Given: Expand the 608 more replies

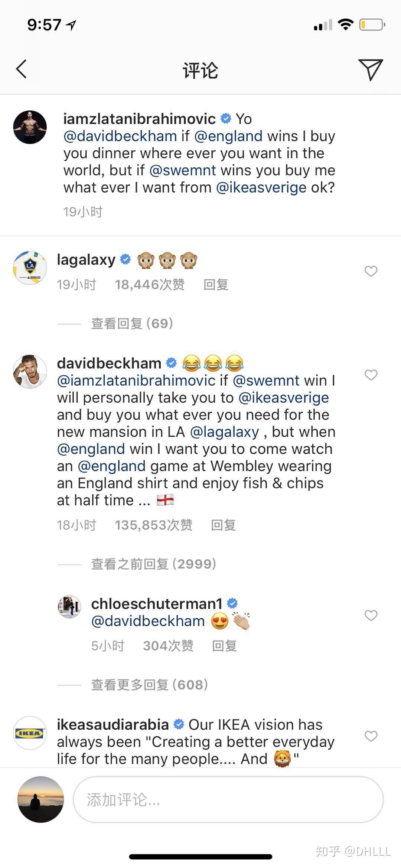Looking at the screenshot, I should 150,685.
